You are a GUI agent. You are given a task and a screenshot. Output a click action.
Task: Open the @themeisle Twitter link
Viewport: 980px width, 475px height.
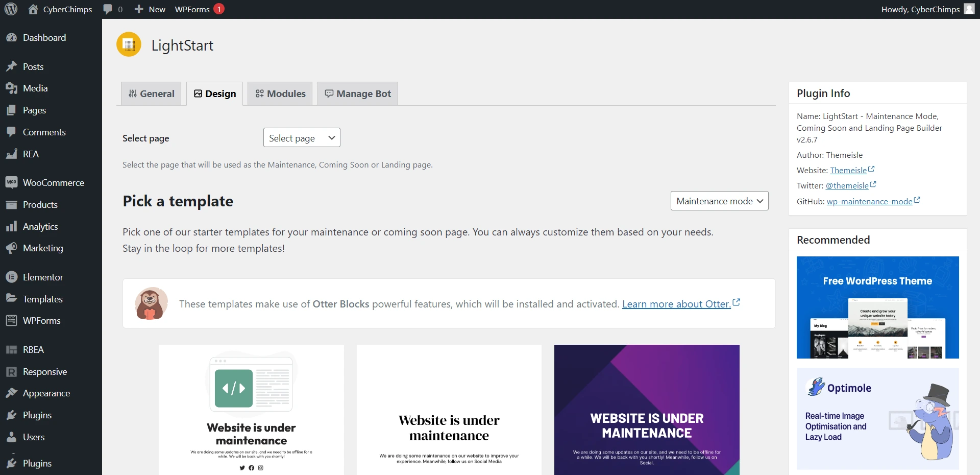(847, 185)
